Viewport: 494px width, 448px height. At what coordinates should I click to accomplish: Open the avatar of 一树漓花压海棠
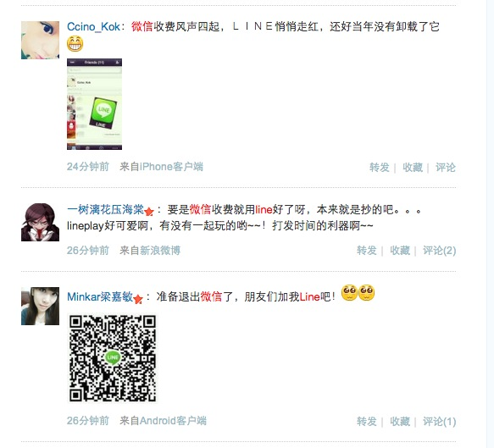[x=40, y=222]
